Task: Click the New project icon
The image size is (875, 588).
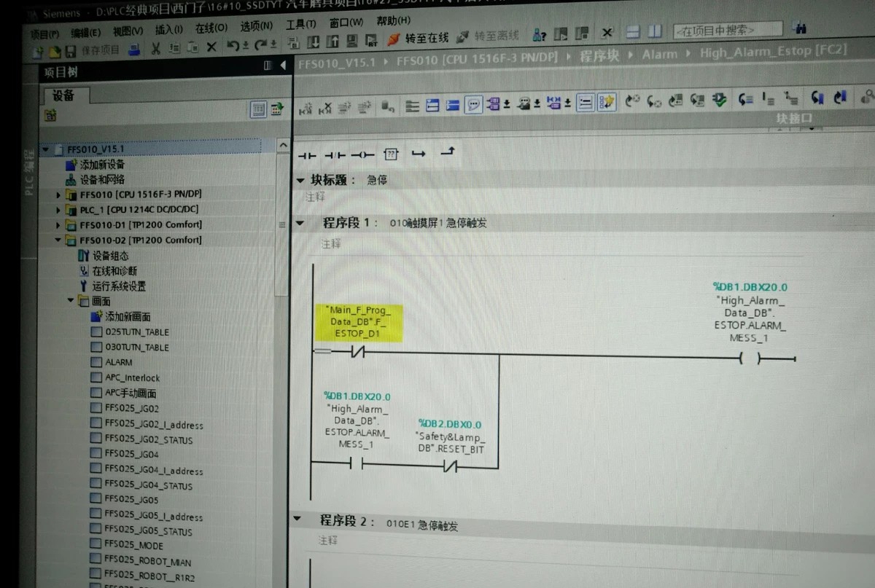Action: 38,52
